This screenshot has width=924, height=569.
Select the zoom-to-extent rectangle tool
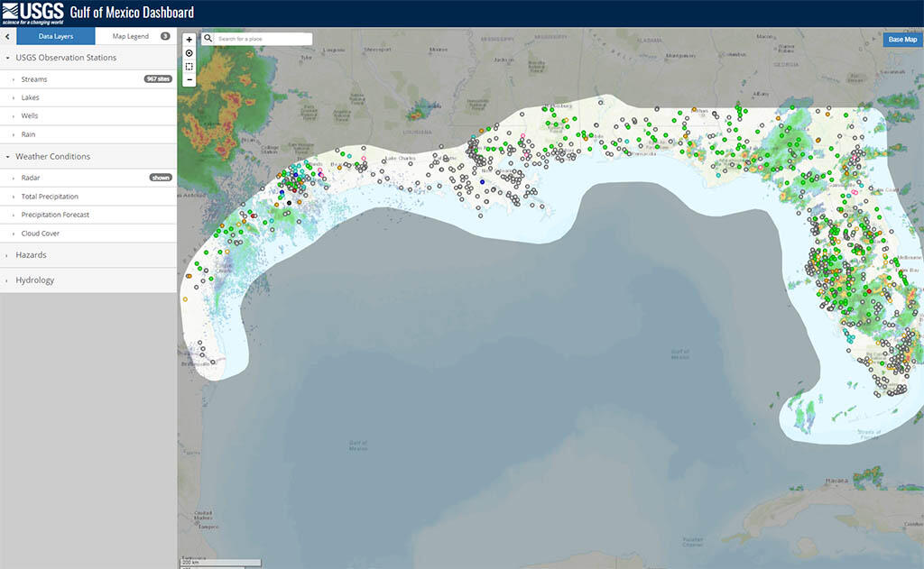pyautogui.click(x=189, y=67)
